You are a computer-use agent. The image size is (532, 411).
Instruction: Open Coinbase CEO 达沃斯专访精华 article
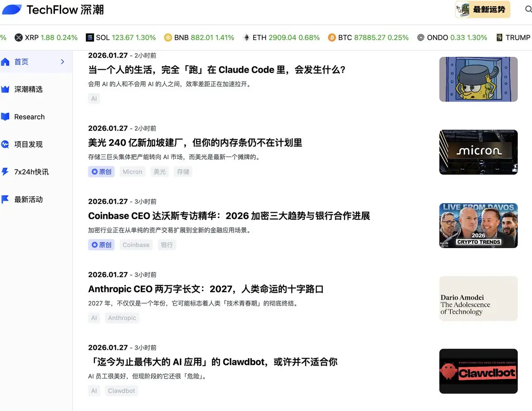pos(229,216)
